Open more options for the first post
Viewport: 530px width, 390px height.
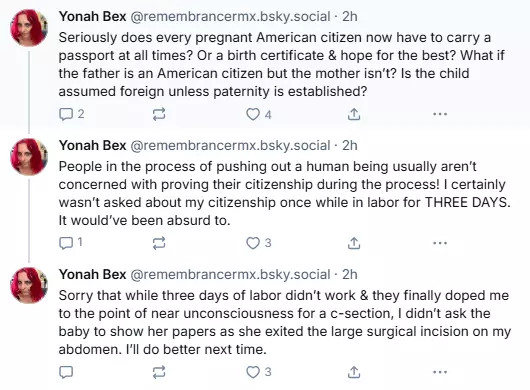pyautogui.click(x=440, y=114)
